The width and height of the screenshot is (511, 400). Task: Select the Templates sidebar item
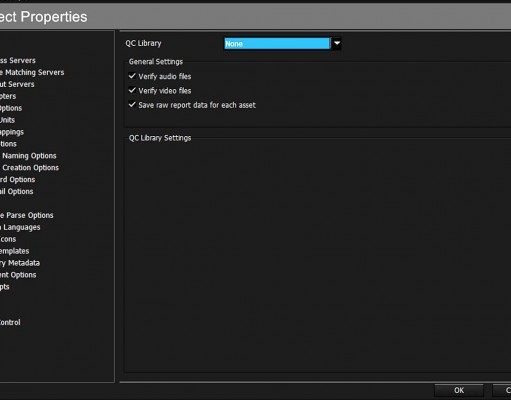point(15,251)
